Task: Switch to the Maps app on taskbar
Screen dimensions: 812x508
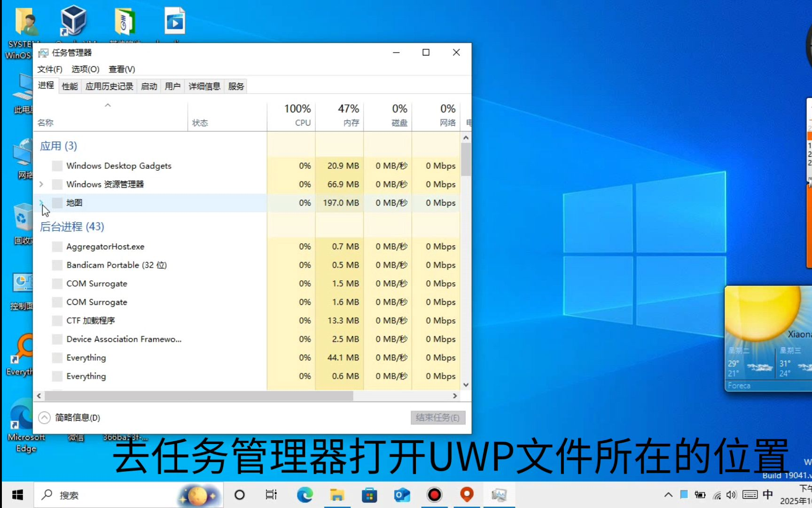Action: click(467, 495)
